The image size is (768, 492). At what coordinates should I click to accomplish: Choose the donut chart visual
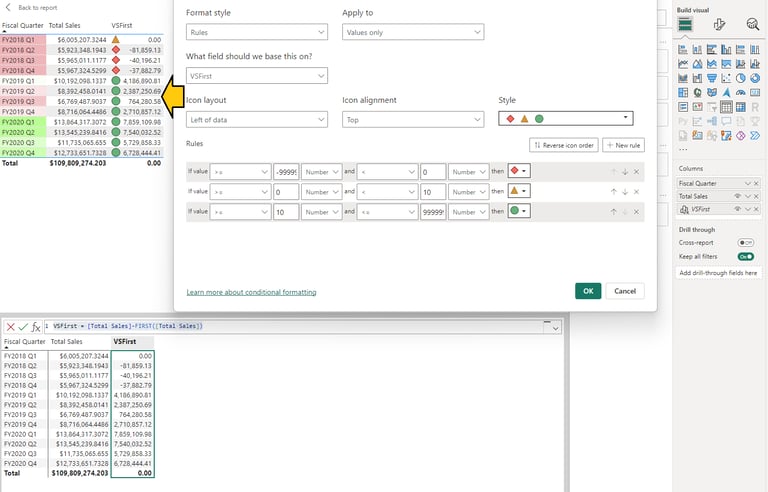(x=755, y=78)
